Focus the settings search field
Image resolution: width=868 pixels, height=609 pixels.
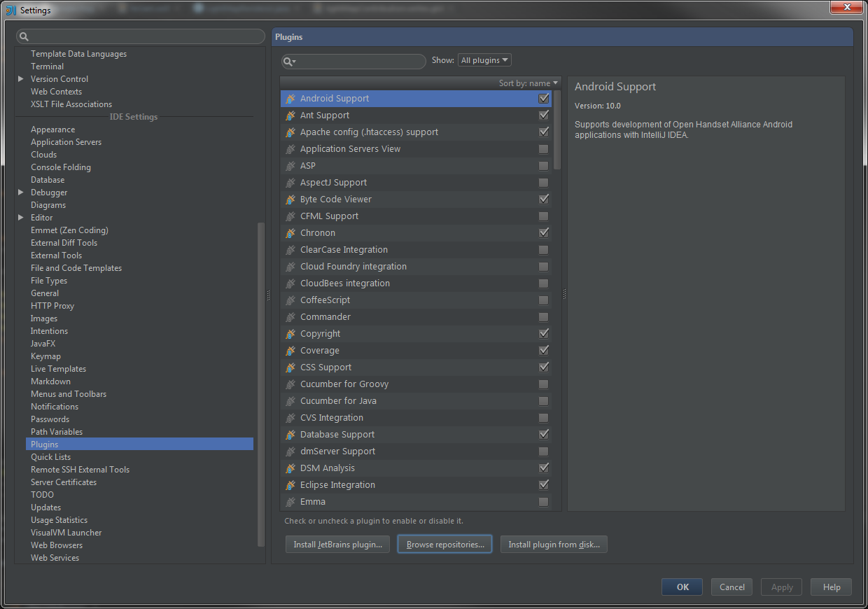141,36
